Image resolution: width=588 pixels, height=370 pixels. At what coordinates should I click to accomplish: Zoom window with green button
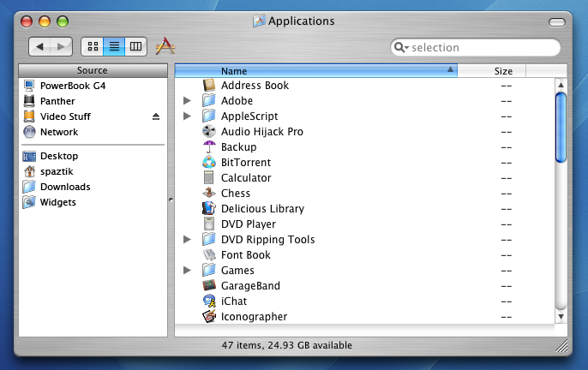[x=63, y=21]
